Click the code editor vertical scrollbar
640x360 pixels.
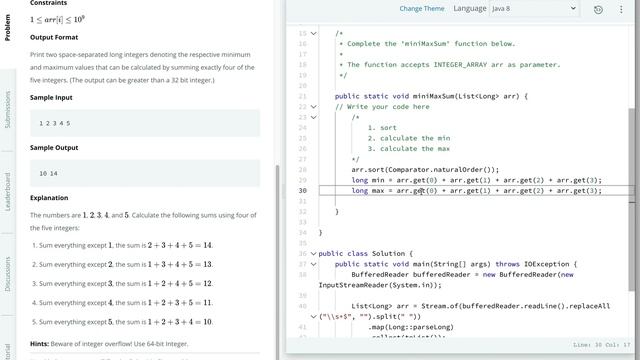coord(632,200)
